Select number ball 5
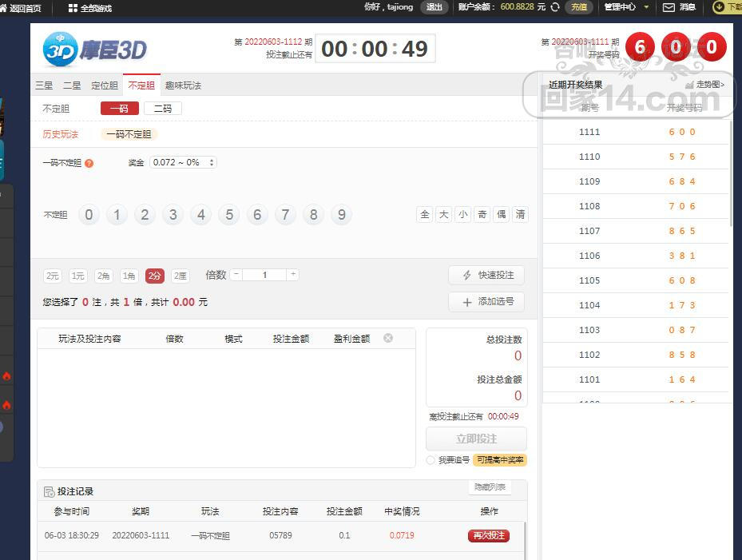 click(x=229, y=215)
